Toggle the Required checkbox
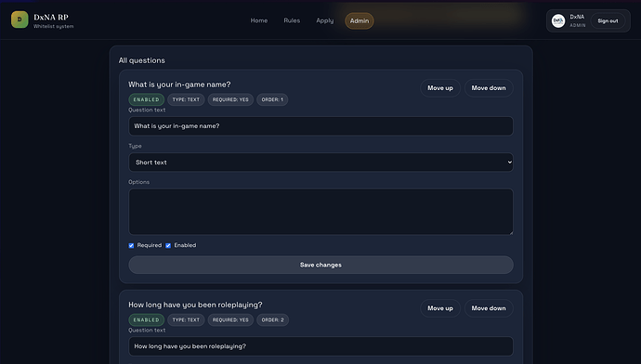641x364 pixels. point(131,245)
